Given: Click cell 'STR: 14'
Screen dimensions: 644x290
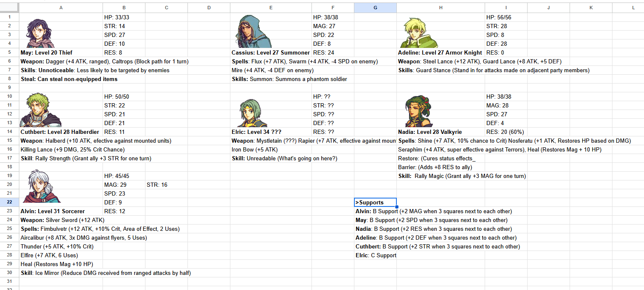Looking at the screenshot, I should click(124, 26).
